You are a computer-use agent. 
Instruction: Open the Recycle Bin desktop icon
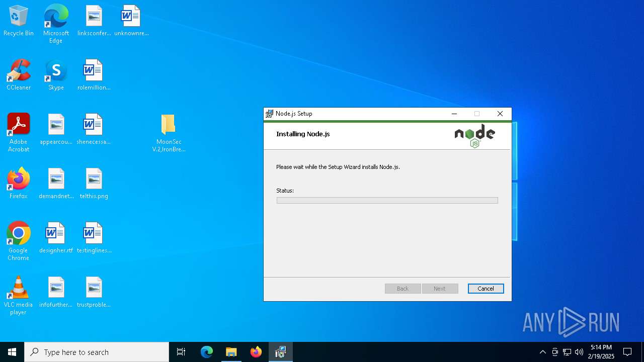click(19, 21)
